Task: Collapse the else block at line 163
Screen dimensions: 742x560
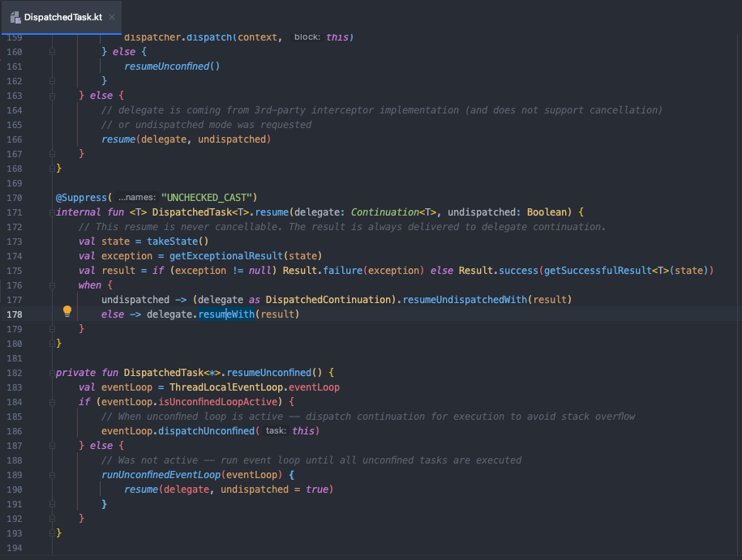Action: click(52, 96)
